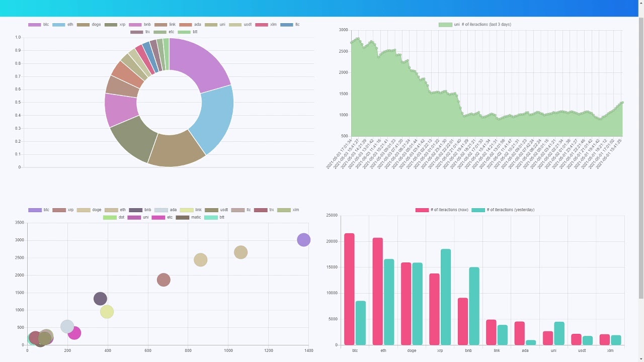Select the pink bnb doughnut segment

point(120,110)
